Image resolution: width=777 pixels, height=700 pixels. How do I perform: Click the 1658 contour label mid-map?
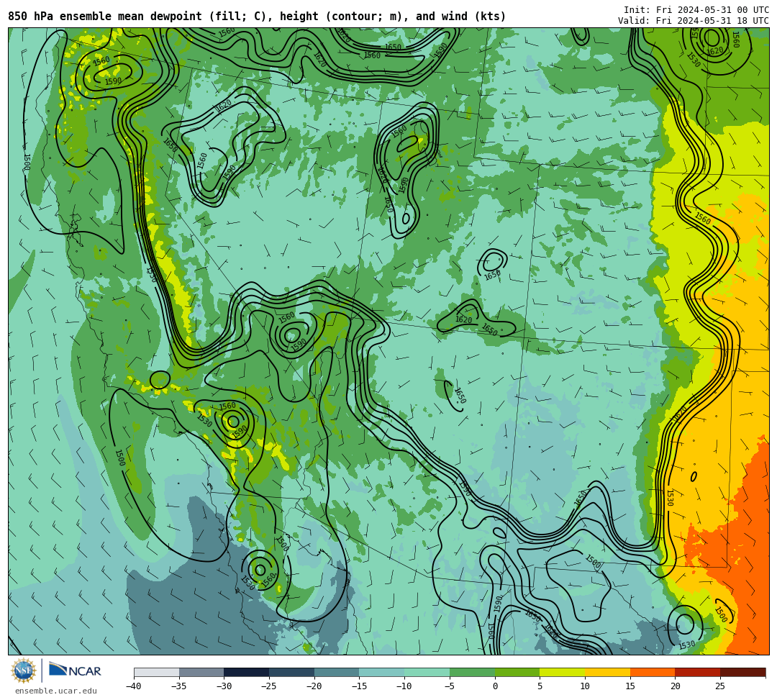click(492, 274)
